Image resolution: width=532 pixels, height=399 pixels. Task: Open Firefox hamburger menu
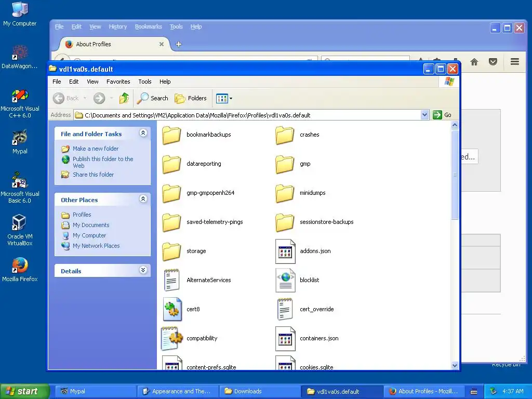point(515,62)
